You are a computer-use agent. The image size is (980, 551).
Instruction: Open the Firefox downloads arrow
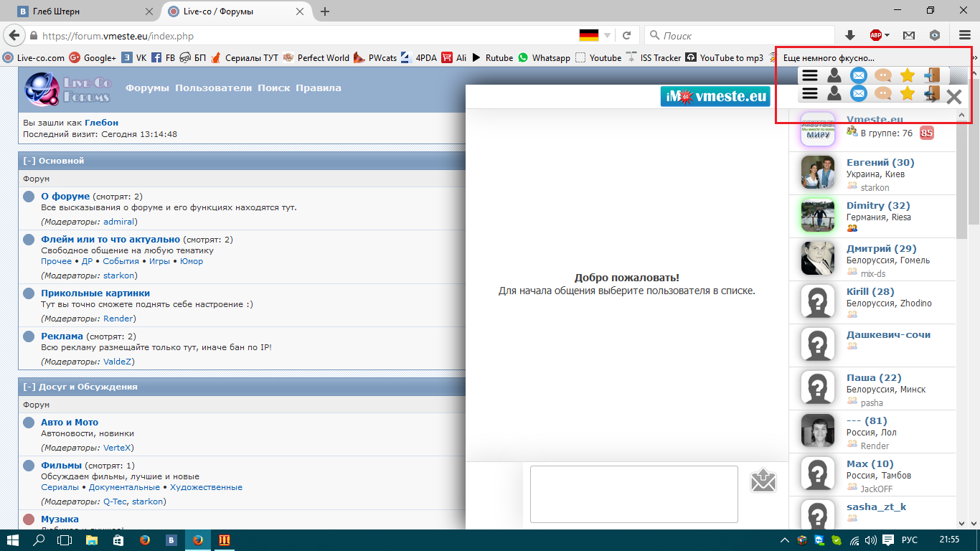[x=850, y=35]
